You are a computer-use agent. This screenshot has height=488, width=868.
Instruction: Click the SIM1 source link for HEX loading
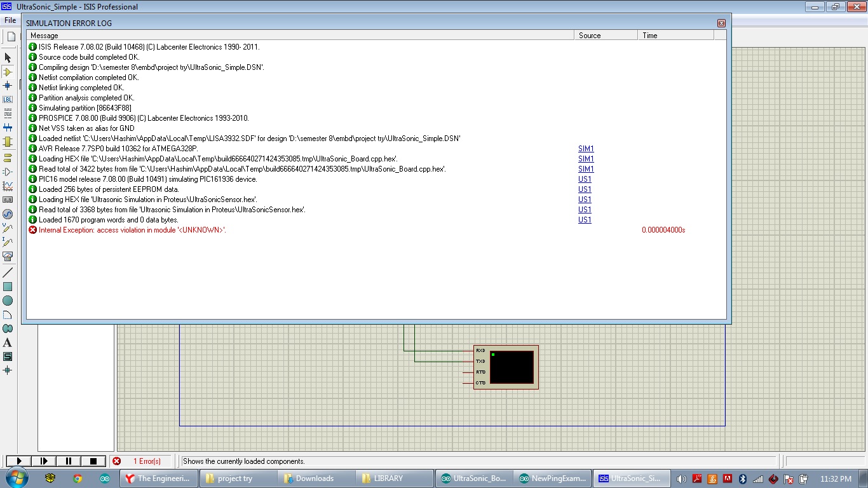(585, 158)
